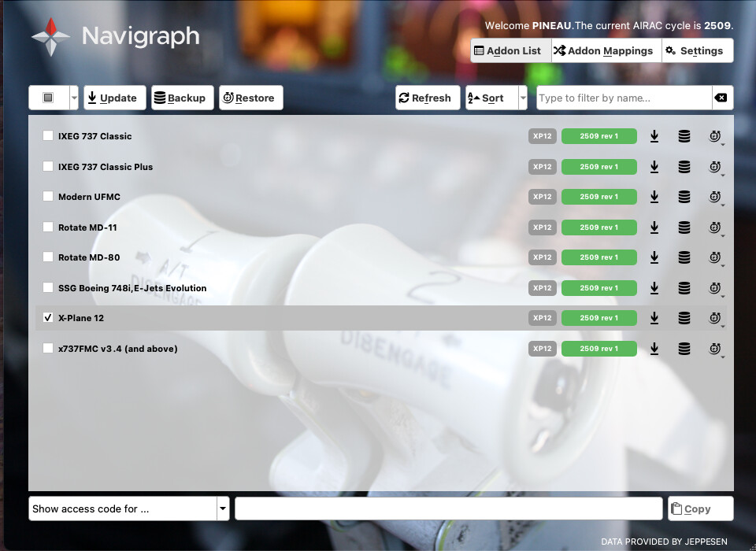Viewport: 756px width, 551px height.
Task: Open restore icon for X-Plane 12
Action: pyautogui.click(x=716, y=318)
